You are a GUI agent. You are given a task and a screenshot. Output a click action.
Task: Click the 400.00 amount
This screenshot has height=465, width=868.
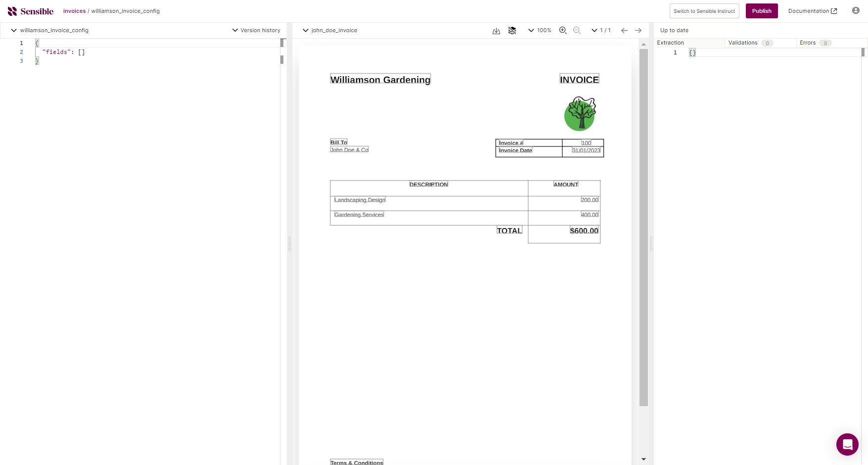[x=590, y=215]
